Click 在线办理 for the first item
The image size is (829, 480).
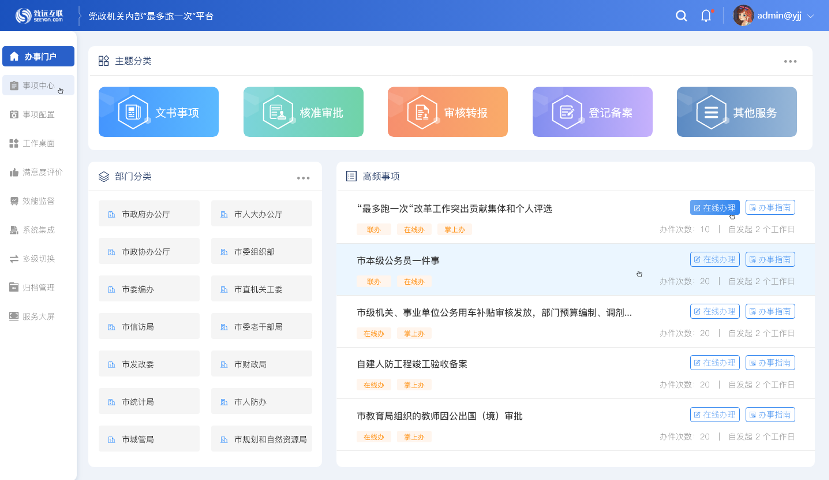pyautogui.click(x=714, y=208)
